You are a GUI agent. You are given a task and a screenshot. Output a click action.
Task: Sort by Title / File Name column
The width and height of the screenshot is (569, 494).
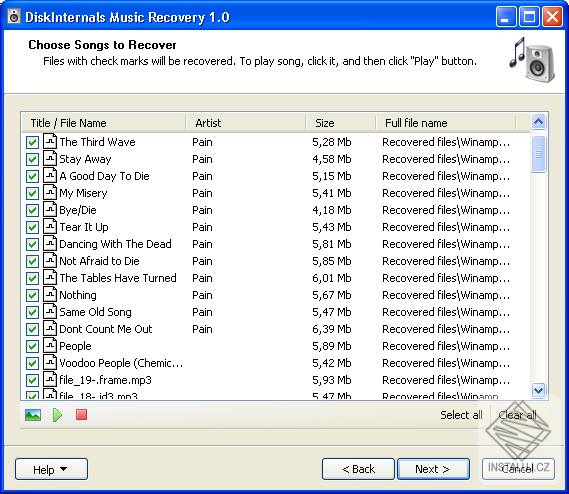(x=104, y=123)
